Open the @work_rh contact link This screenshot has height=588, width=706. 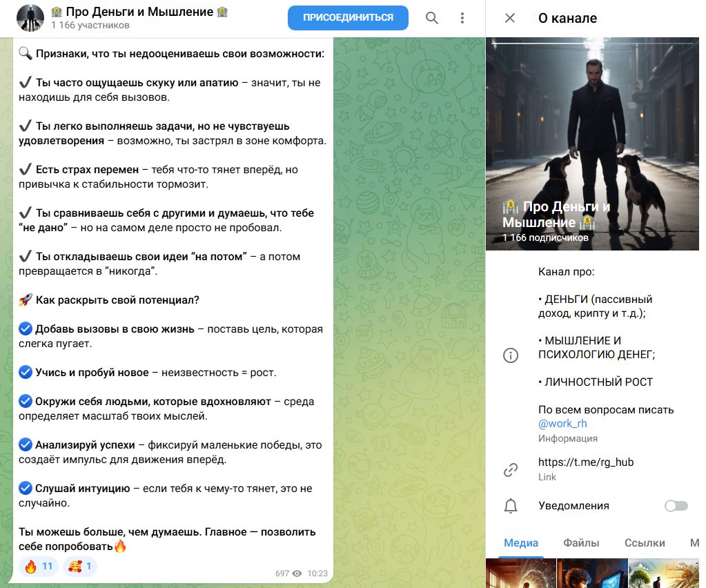point(562,424)
